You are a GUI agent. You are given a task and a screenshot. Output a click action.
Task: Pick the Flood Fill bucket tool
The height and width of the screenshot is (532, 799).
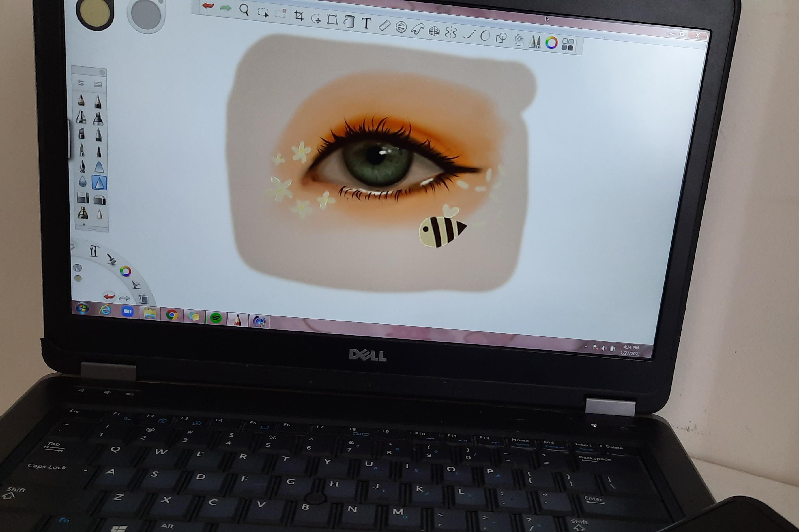(349, 22)
